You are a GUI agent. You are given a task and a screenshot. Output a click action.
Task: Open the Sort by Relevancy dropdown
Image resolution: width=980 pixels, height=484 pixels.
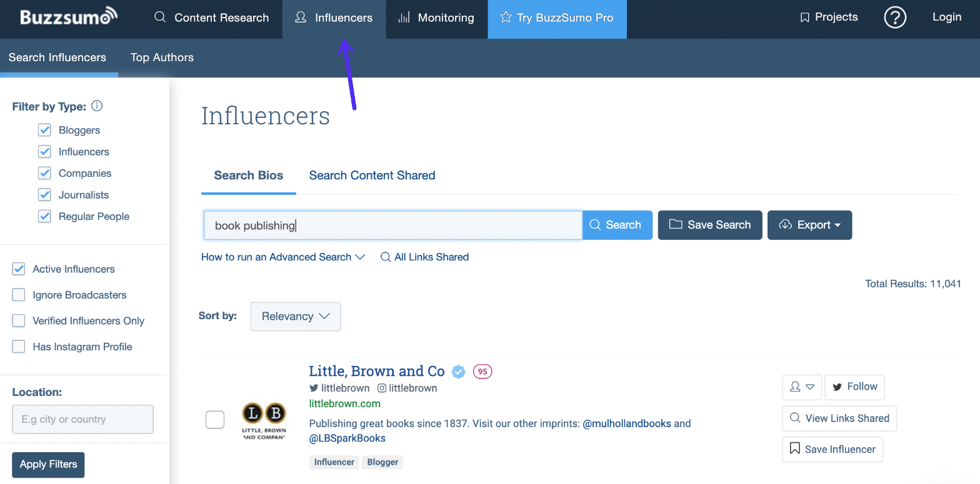click(296, 317)
